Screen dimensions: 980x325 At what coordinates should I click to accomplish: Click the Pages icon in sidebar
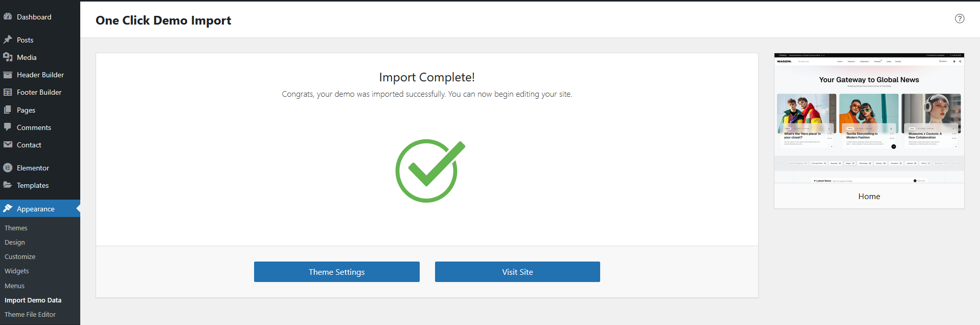8,110
